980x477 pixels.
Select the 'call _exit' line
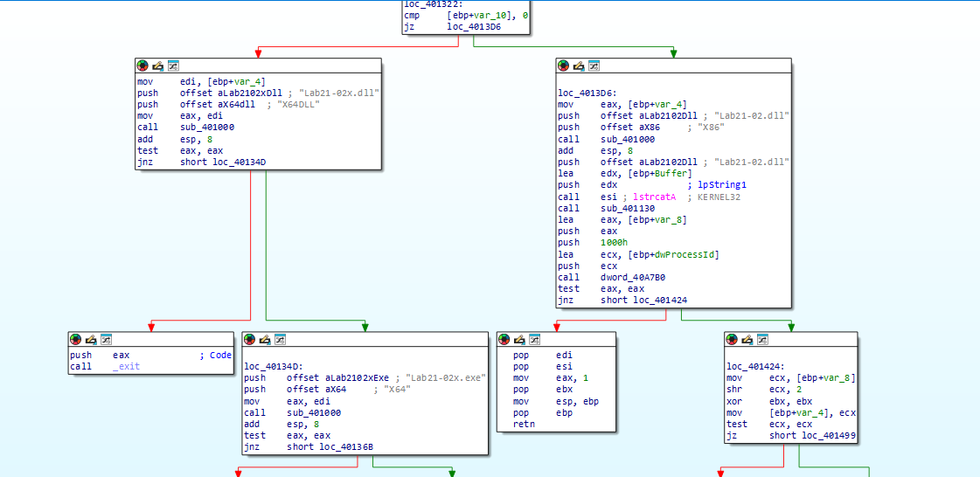pyautogui.click(x=105, y=367)
